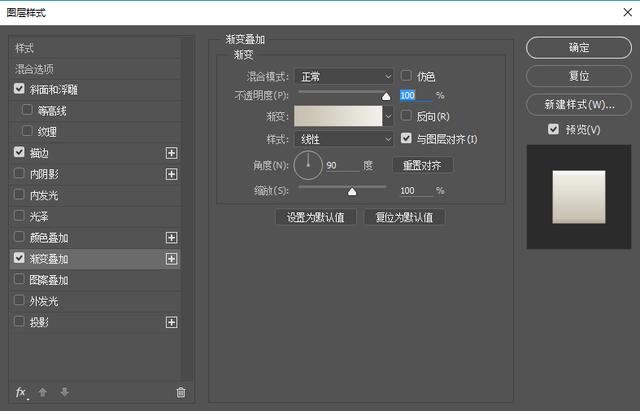The image size is (640, 411).
Task: Click the 重置对齐 button
Action: point(422,165)
